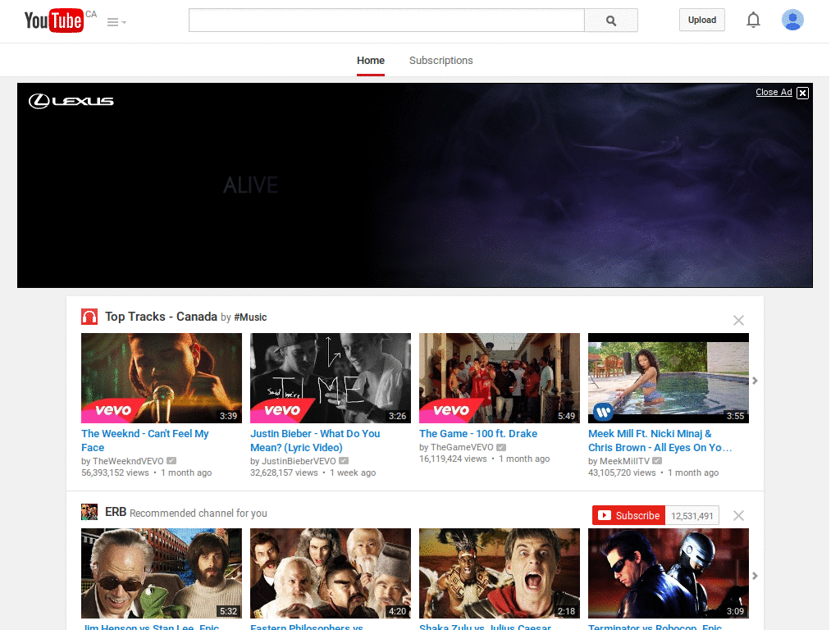Click 56,393,152 views text

(115, 472)
